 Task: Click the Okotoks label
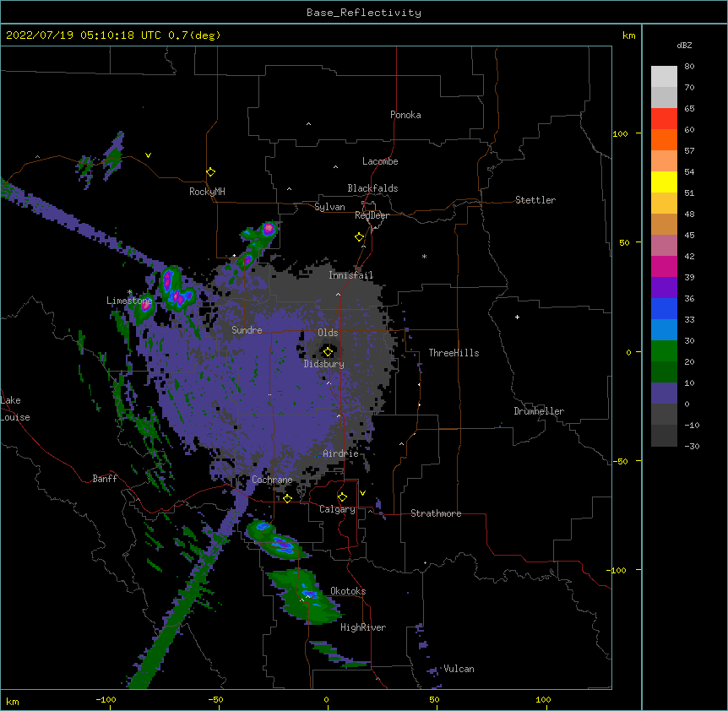point(348,591)
